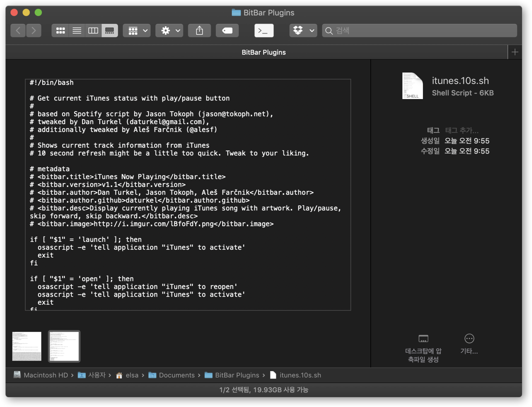
Task: Click the 태그 추가... tag field
Action: pos(462,130)
